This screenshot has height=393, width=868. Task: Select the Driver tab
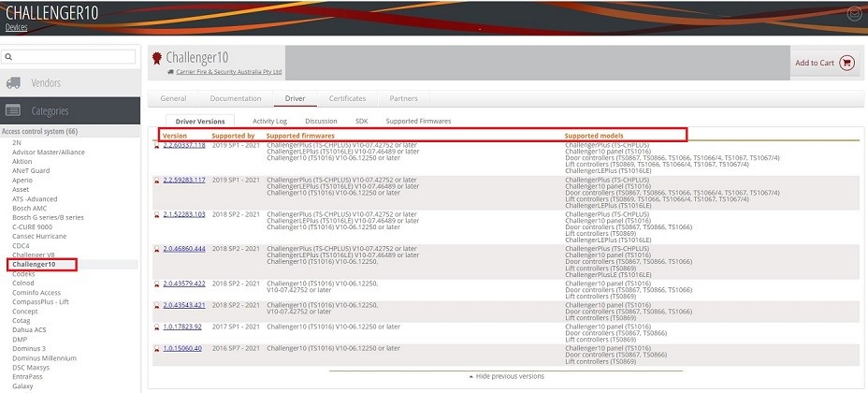(295, 98)
